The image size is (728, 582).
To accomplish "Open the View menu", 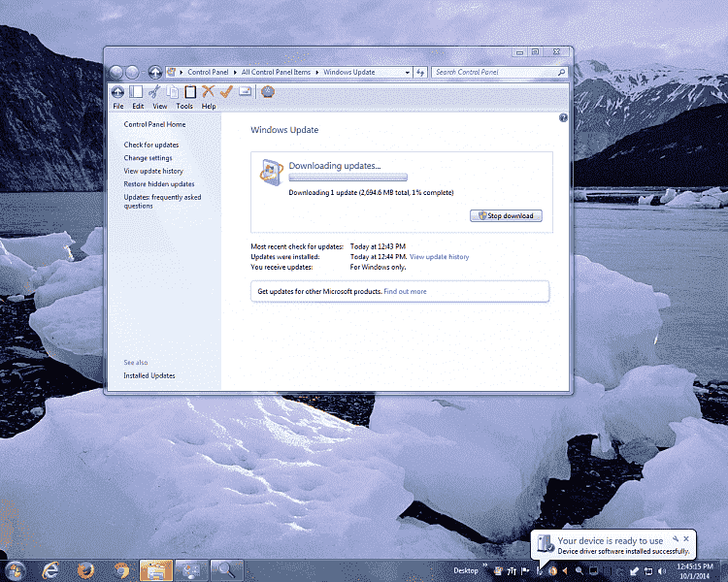I will tap(160, 107).
